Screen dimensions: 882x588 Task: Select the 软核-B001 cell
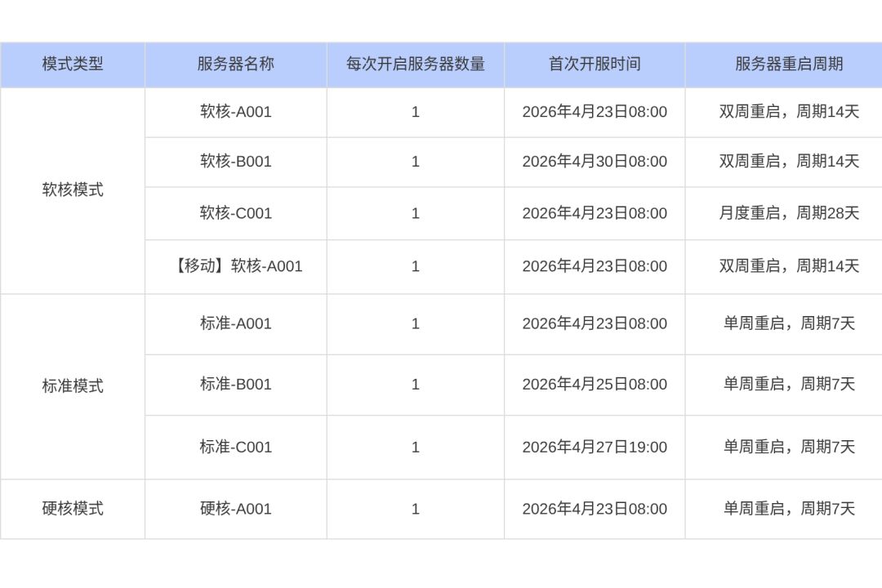tap(235, 162)
